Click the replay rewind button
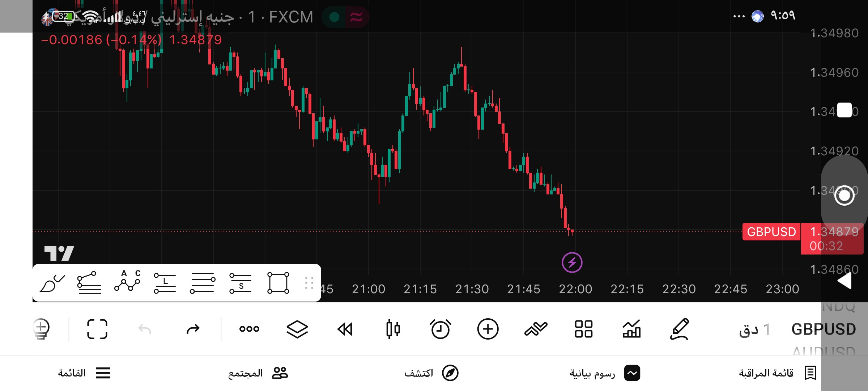The width and height of the screenshot is (868, 391). coord(345,329)
